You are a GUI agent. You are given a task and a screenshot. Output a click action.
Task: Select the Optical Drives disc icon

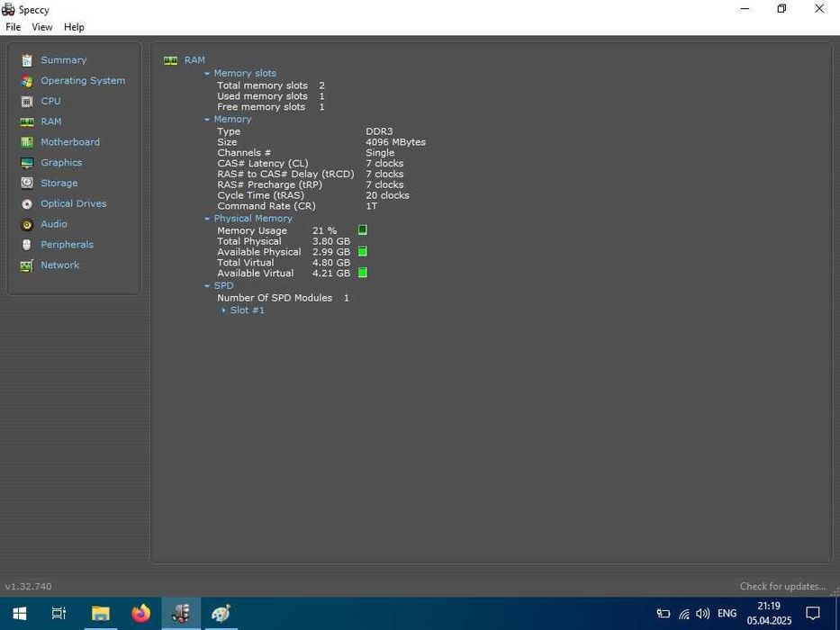pyautogui.click(x=27, y=204)
